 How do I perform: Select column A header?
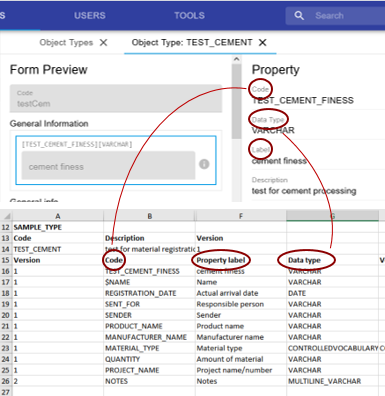(58, 216)
